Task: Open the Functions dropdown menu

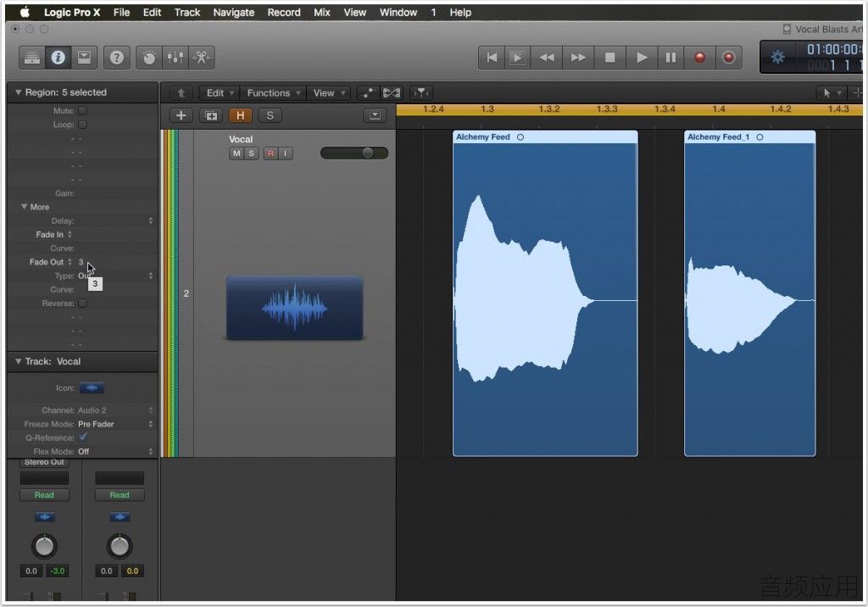Action: coord(274,93)
